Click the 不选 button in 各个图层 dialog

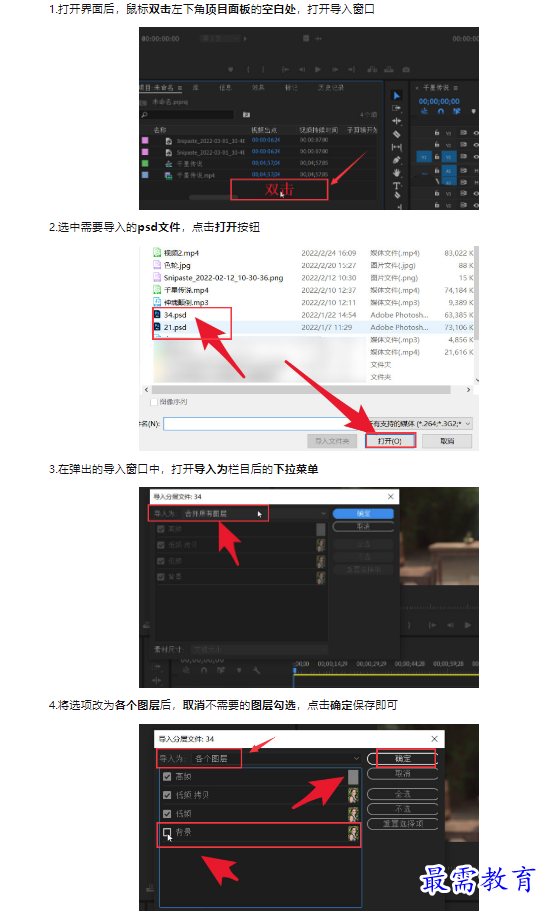(x=403, y=809)
